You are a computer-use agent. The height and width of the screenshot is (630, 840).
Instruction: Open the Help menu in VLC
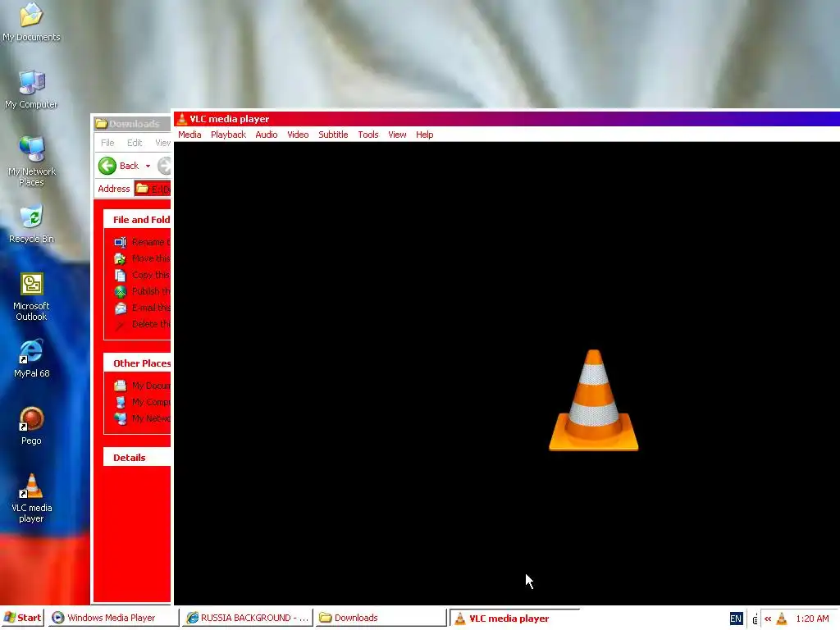pyautogui.click(x=424, y=135)
